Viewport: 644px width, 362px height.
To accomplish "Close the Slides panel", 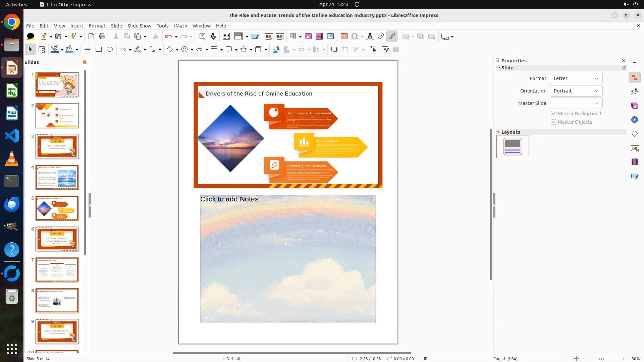I will click(x=85, y=62).
